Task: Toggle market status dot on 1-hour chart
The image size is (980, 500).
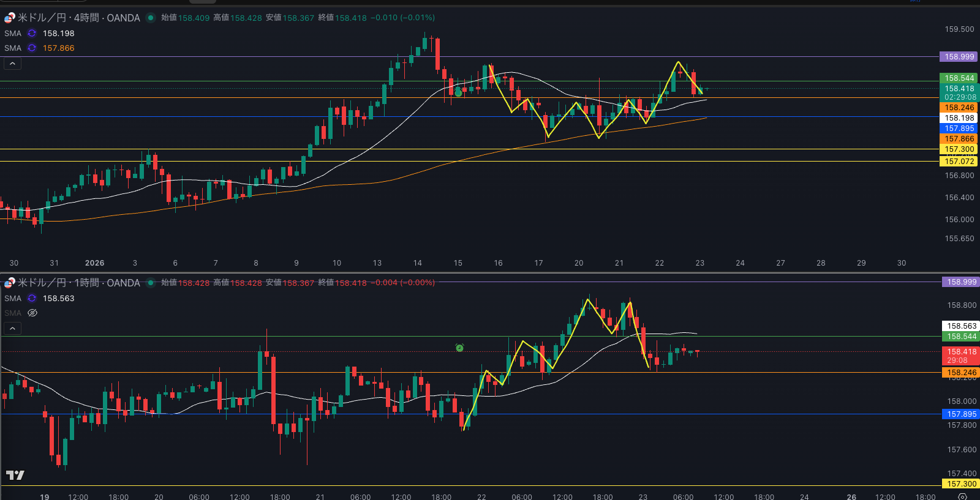Action: pyautogui.click(x=150, y=283)
